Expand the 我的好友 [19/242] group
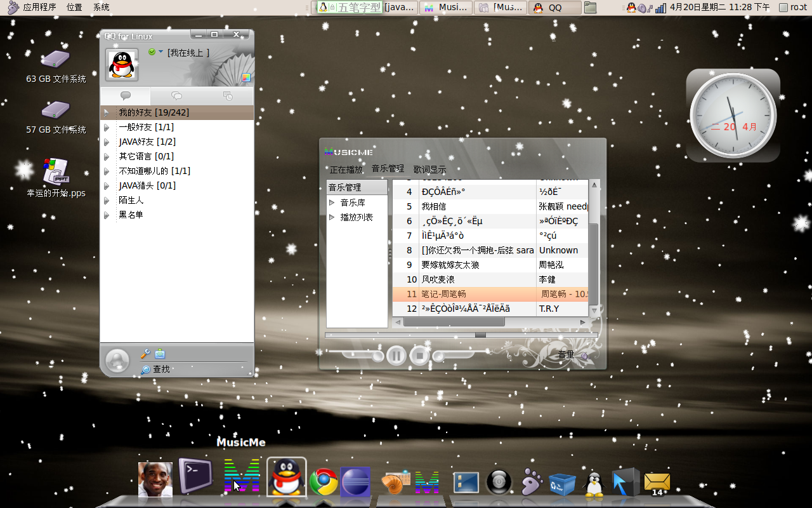This screenshot has height=508, width=812. 107,112
